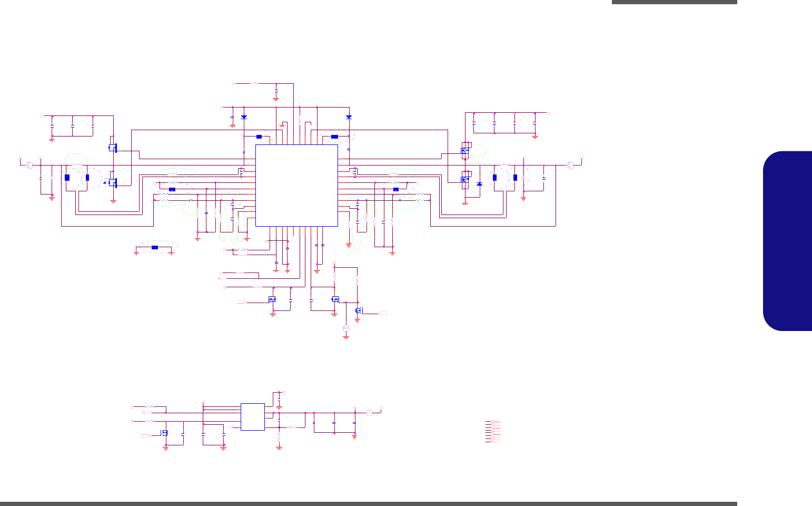Image resolution: width=812 pixels, height=506 pixels.
Task: Select the jumper symbol at far right rail
Action: tap(570, 166)
